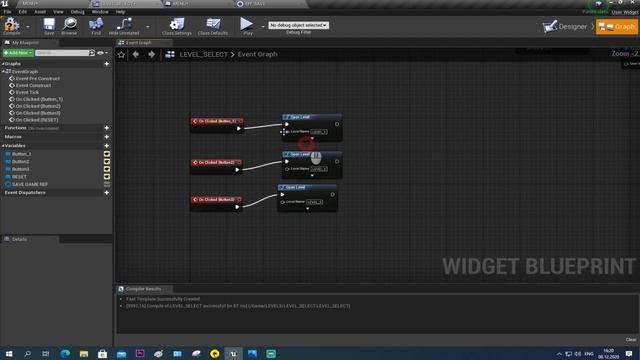640x360 pixels.
Task: Bookmark the graph with the star icon
Action: point(121,54)
